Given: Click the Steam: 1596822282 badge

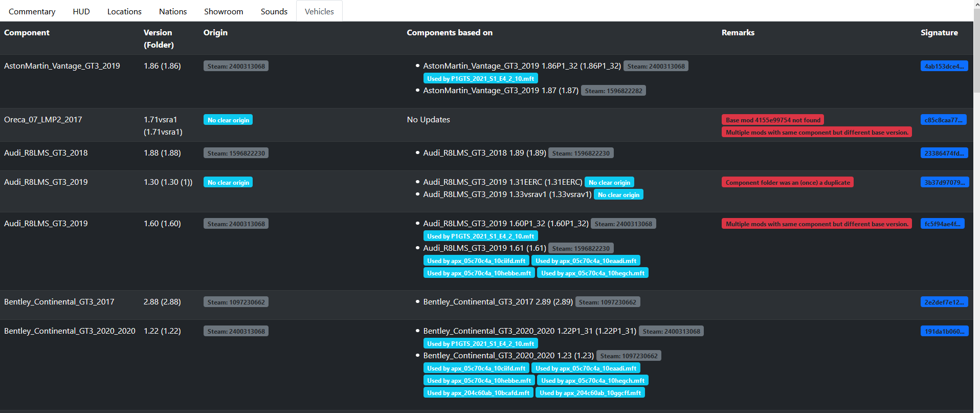Looking at the screenshot, I should click(613, 91).
